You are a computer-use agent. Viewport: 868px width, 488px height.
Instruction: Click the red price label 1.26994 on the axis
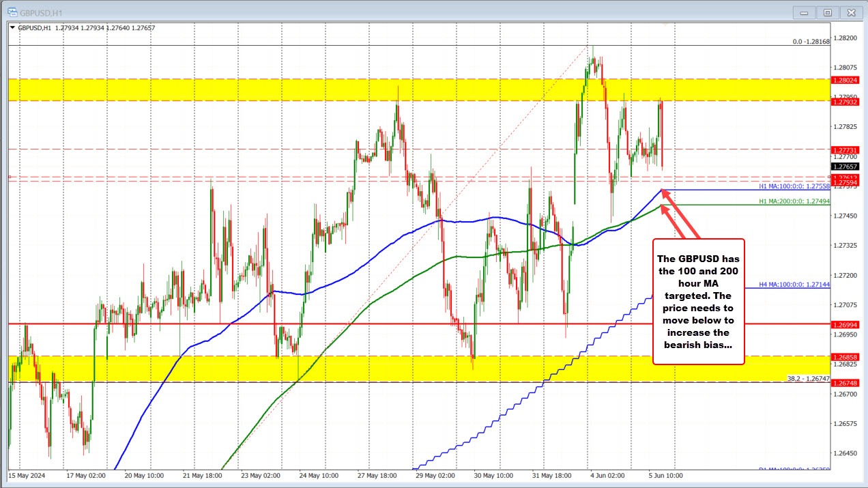[x=846, y=325]
